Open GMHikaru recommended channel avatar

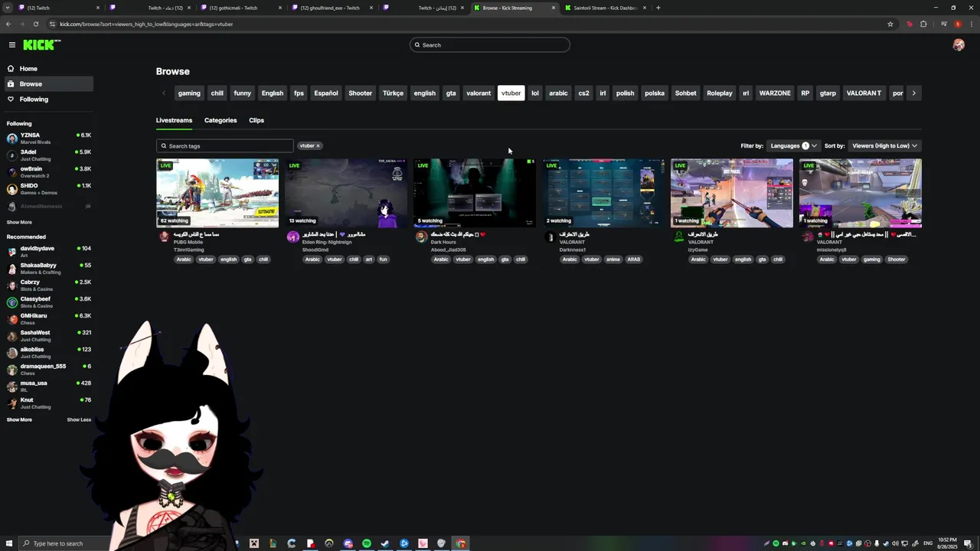coord(12,319)
